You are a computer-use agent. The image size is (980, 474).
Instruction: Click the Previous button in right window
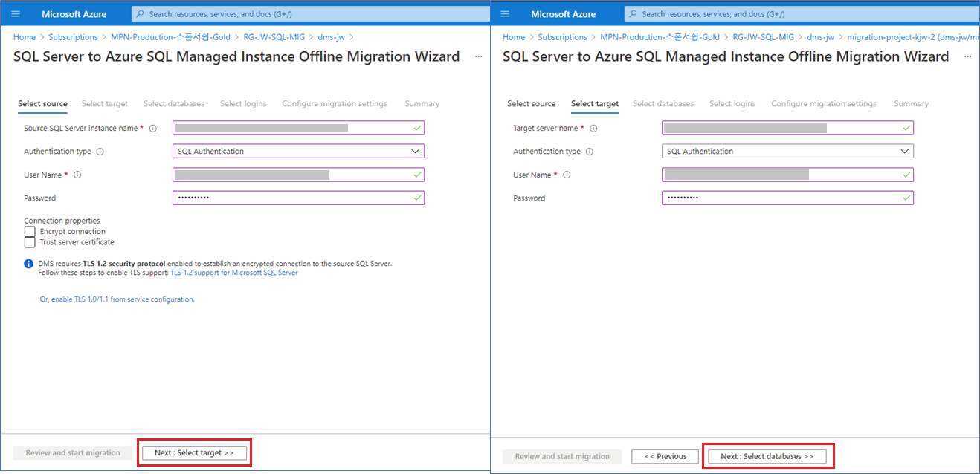pyautogui.click(x=665, y=456)
